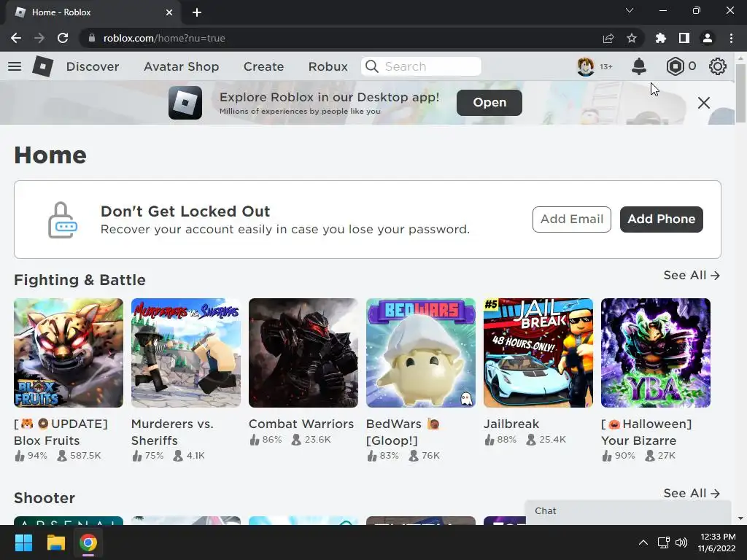Toggle Chrome side panel
This screenshot has width=747, height=560.
(x=684, y=38)
